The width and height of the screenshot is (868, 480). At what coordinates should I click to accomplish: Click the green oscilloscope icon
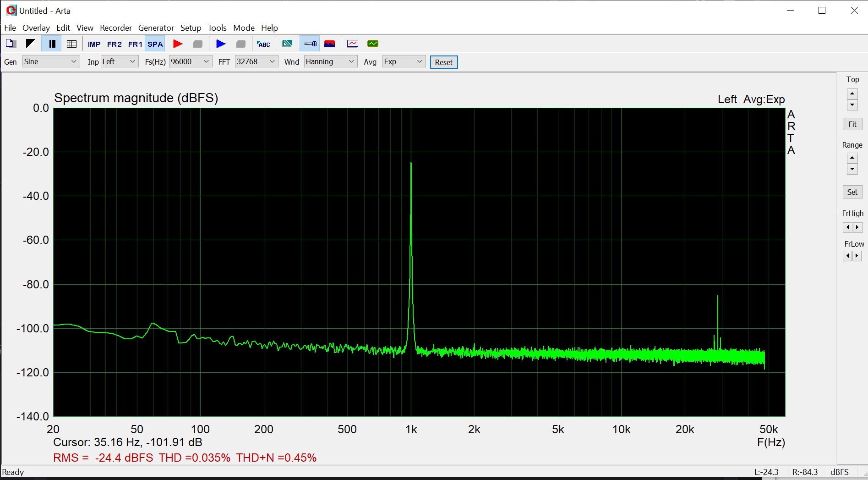pyautogui.click(x=373, y=44)
